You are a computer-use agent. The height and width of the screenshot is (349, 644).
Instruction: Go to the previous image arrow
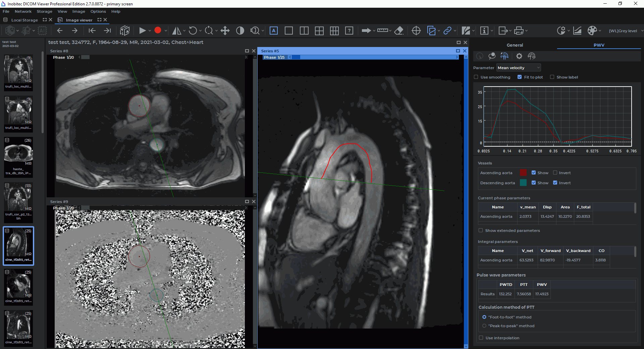coord(60,31)
